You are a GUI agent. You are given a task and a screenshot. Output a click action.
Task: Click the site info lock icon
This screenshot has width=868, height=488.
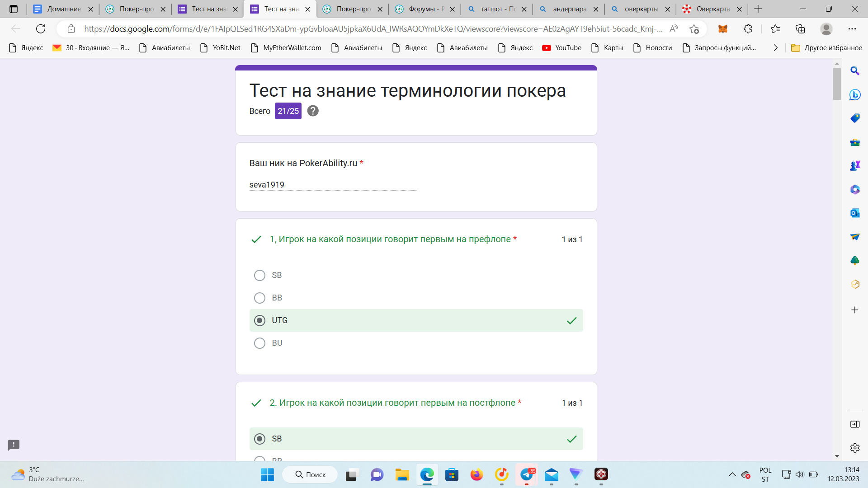(71, 29)
